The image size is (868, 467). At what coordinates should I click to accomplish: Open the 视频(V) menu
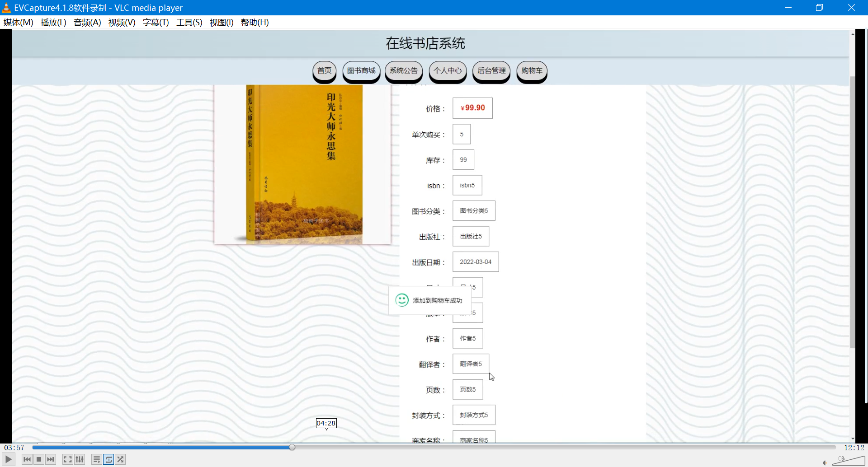pos(122,23)
